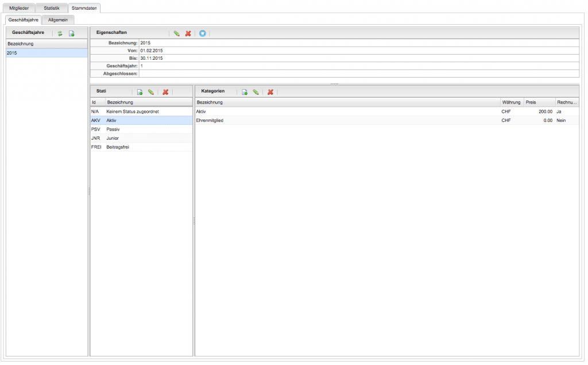Click the Von value 01.02.2015
The height and width of the screenshot is (365, 588).
[x=152, y=51]
